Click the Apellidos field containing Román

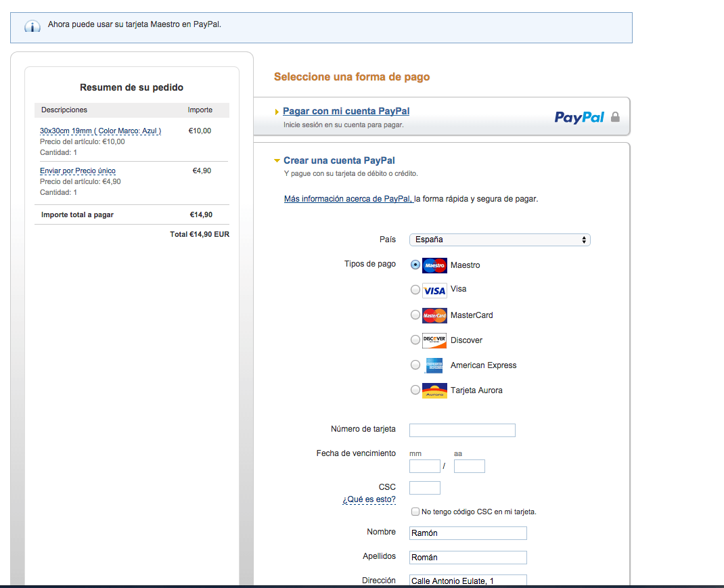(468, 558)
